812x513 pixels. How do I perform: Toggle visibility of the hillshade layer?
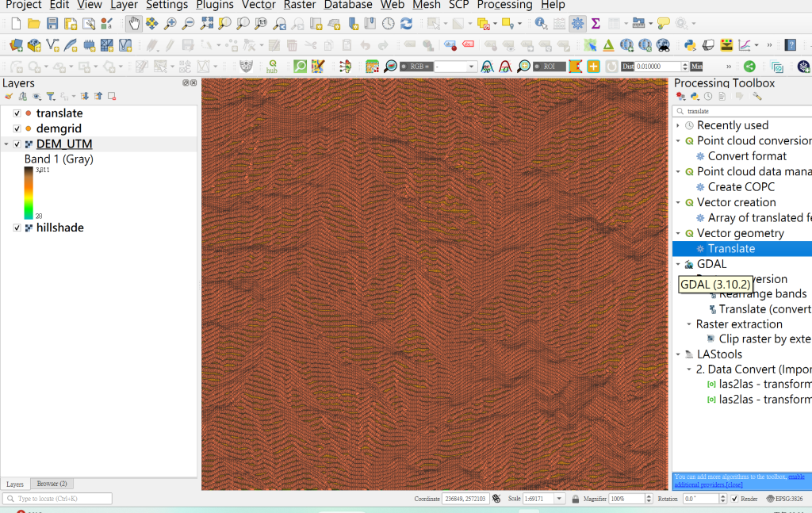[17, 228]
